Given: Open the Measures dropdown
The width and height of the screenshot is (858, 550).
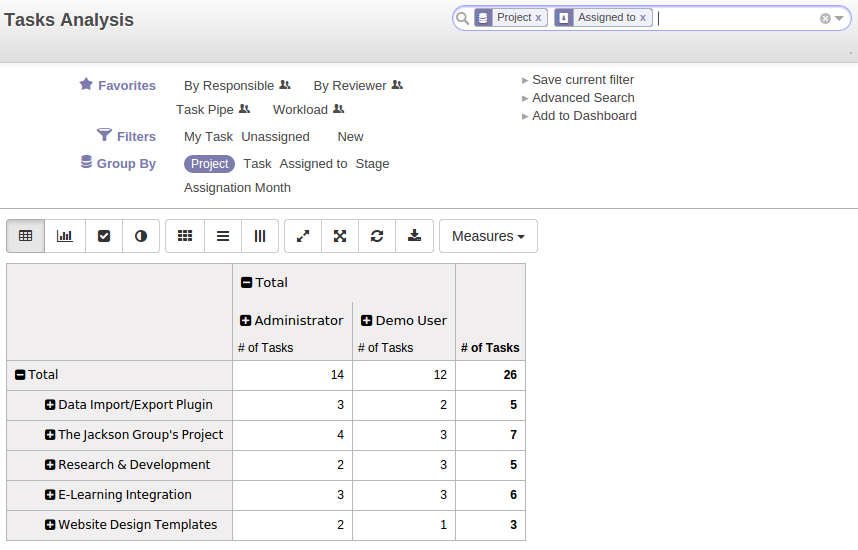Looking at the screenshot, I should click(x=488, y=236).
